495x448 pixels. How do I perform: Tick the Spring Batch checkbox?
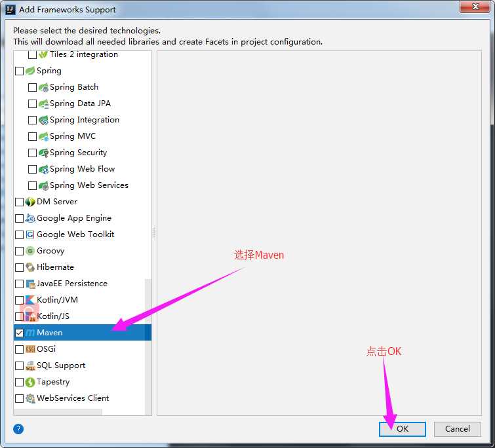(x=33, y=87)
